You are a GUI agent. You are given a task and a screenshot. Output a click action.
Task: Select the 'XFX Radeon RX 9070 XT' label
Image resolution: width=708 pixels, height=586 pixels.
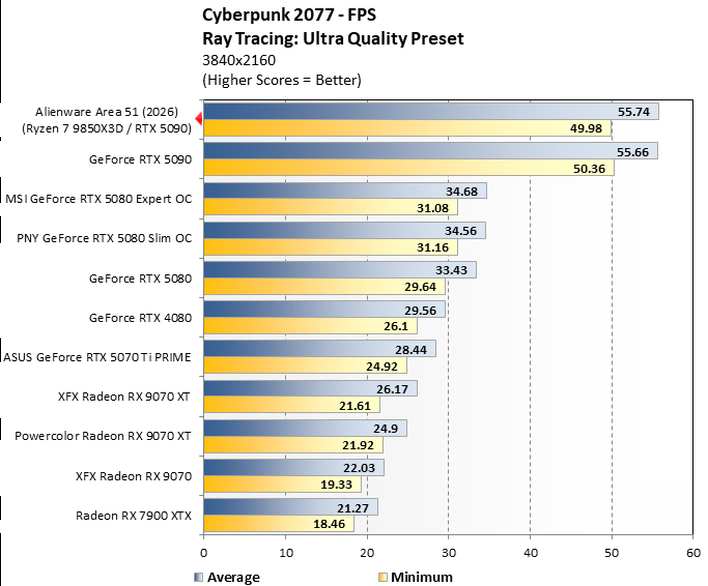click(124, 396)
